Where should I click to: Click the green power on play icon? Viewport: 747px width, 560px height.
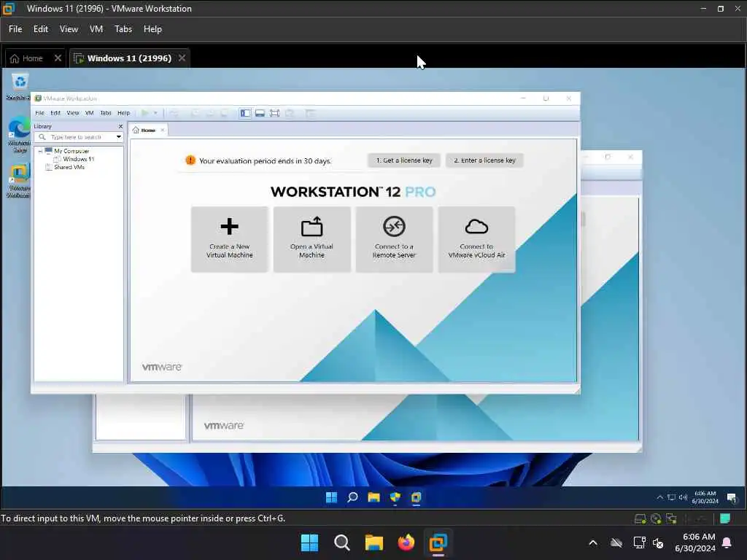(x=145, y=113)
